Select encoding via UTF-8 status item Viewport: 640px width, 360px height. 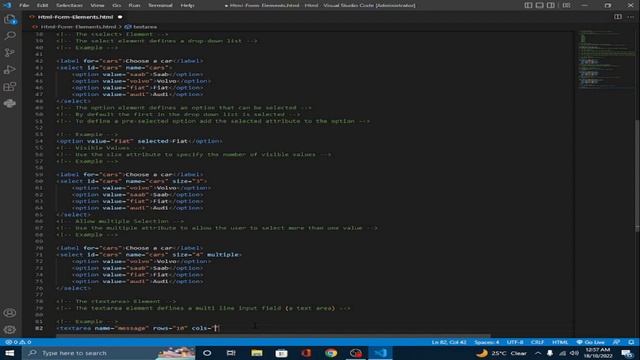click(515, 342)
